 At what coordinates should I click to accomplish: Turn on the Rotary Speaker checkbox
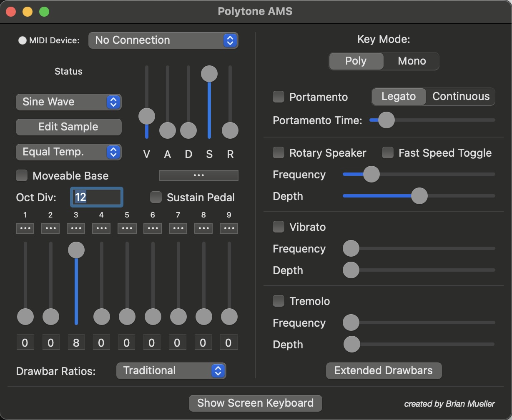[279, 153]
